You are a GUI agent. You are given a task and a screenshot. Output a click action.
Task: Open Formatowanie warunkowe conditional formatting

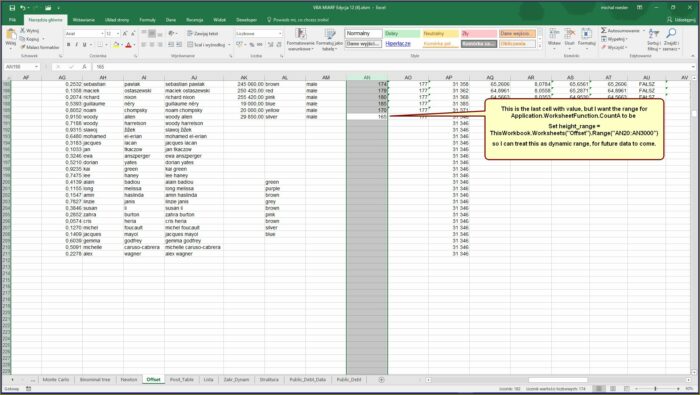(x=300, y=39)
